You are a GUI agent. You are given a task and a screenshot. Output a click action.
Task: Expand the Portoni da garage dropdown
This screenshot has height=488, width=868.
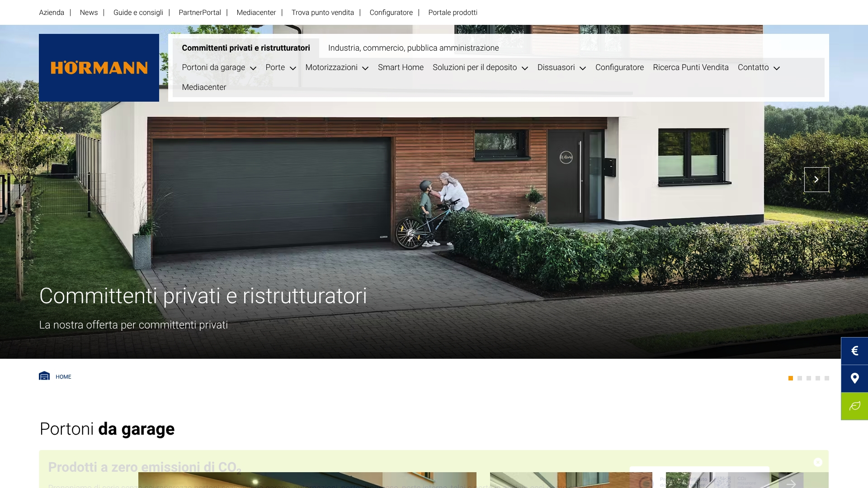(x=219, y=67)
